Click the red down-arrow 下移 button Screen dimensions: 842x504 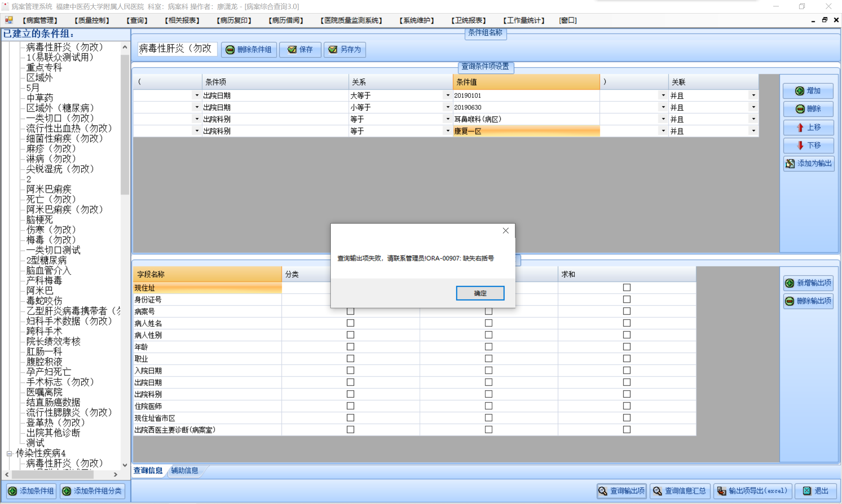[x=808, y=145]
